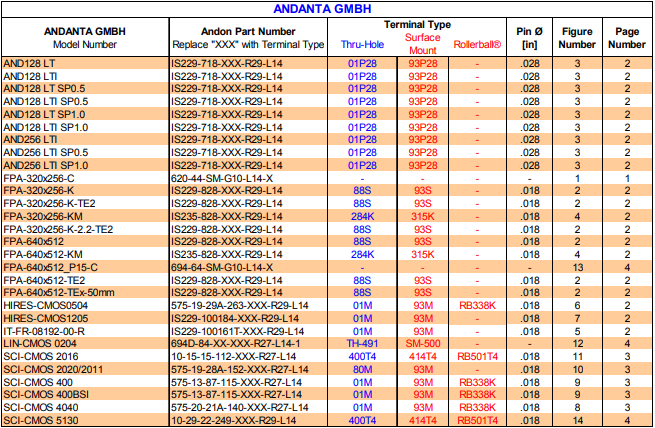Image resolution: width=655 pixels, height=428 pixels.
Task: Select the TH-491 thru-hole terminal link
Action: pyautogui.click(x=361, y=343)
